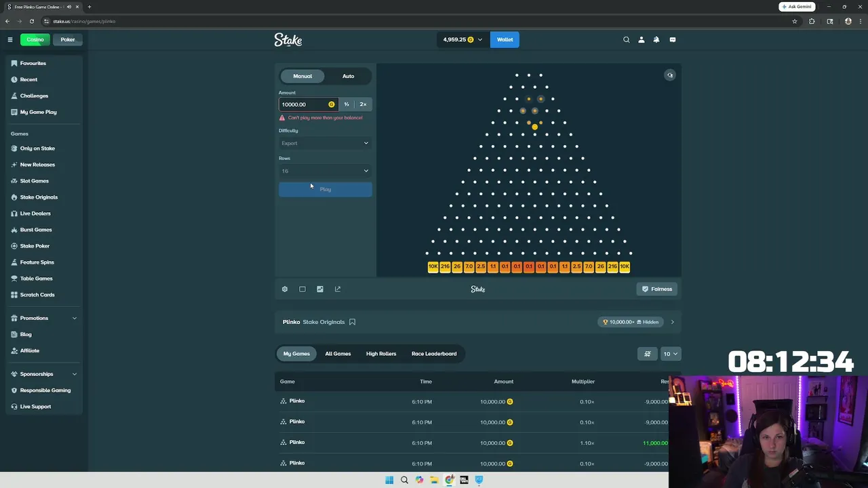
Task: Click the Plinko board corner icon
Action: (x=670, y=75)
